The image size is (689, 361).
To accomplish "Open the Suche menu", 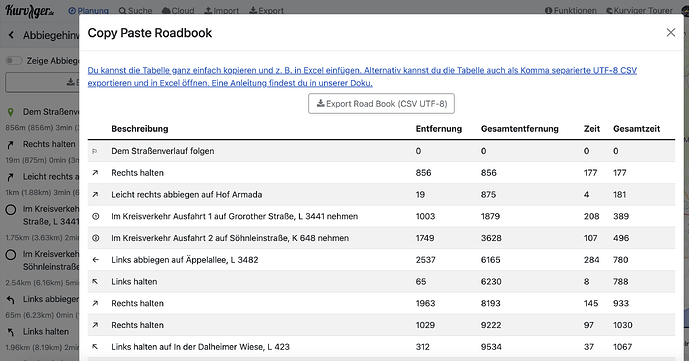I will point(135,11).
